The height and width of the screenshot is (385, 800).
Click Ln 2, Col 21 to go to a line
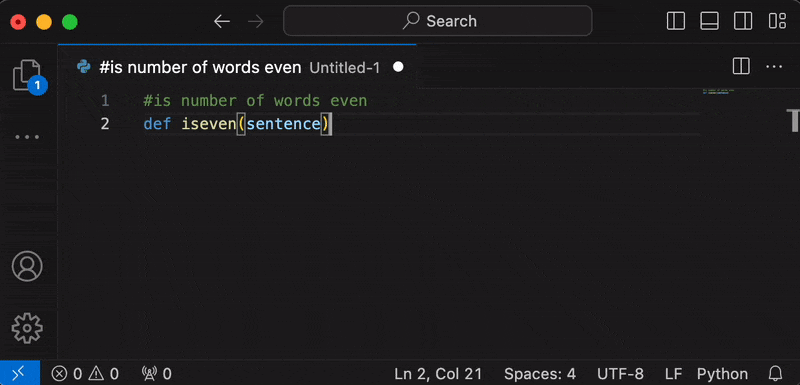tap(438, 374)
